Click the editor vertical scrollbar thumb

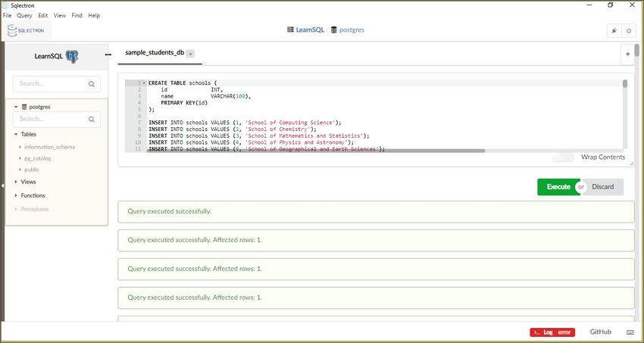click(625, 84)
